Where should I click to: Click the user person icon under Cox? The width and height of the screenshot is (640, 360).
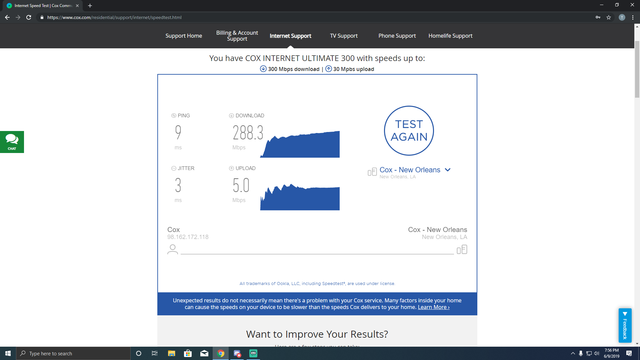tap(173, 249)
